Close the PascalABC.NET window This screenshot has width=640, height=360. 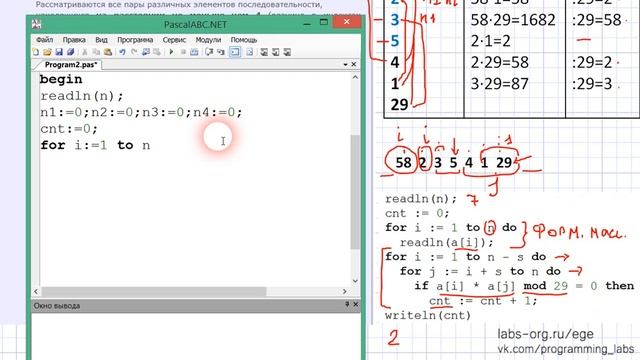point(347,22)
